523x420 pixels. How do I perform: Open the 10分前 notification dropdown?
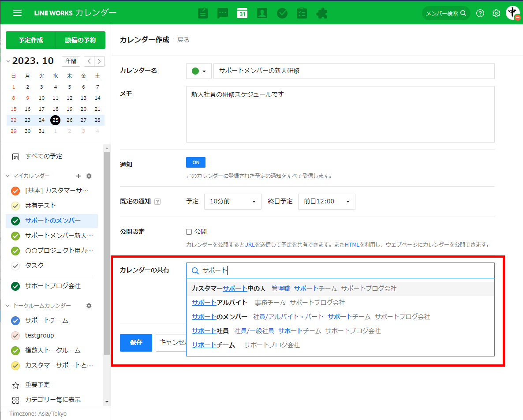[x=232, y=201]
